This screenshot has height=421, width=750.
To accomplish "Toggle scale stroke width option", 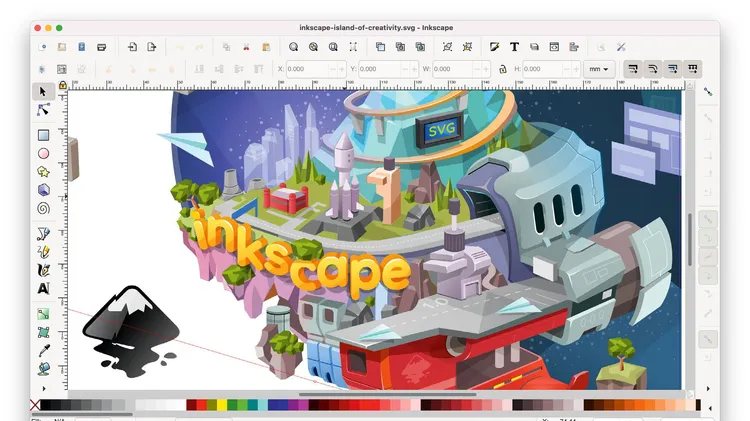I will [x=633, y=69].
